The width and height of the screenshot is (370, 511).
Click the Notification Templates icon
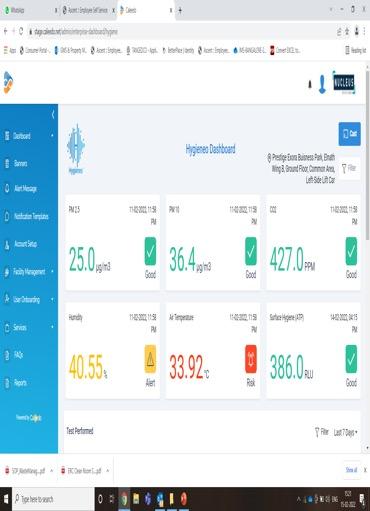(7, 216)
